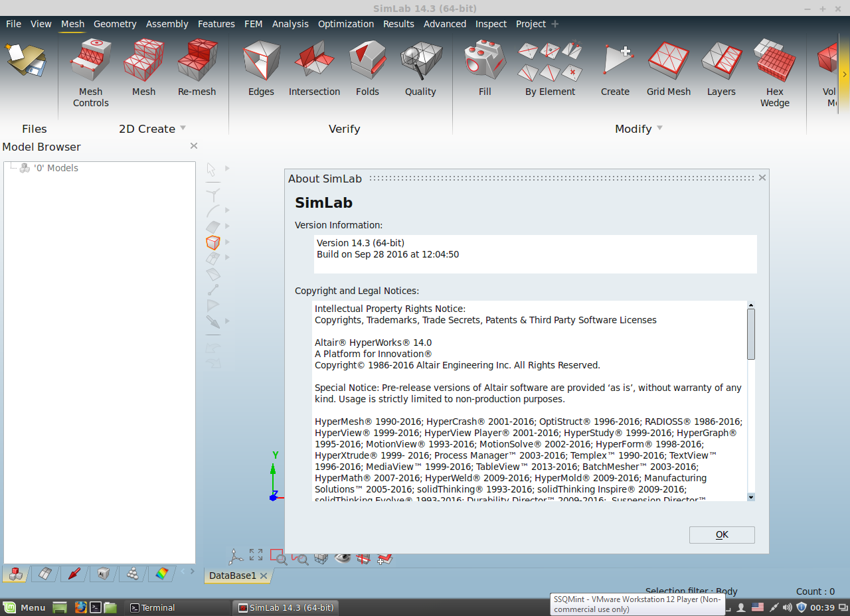Image resolution: width=850 pixels, height=616 pixels.
Task: Open the Hex Wedge tool
Action: [775, 73]
